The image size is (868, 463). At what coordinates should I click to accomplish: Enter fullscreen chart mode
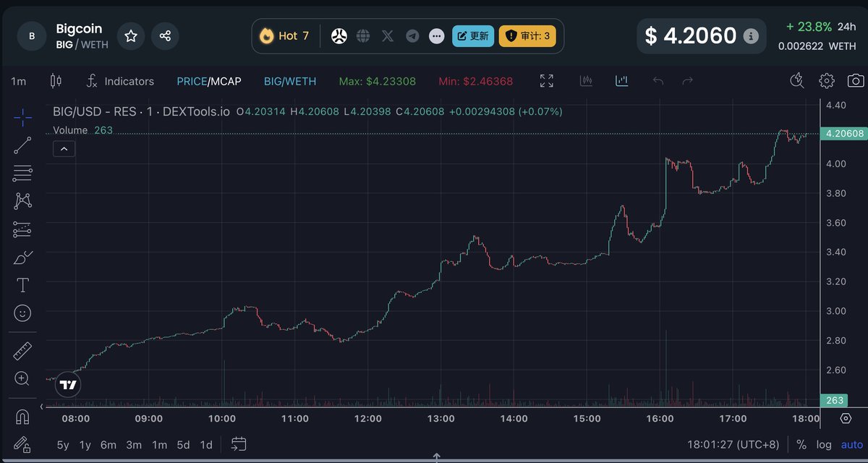[547, 81]
